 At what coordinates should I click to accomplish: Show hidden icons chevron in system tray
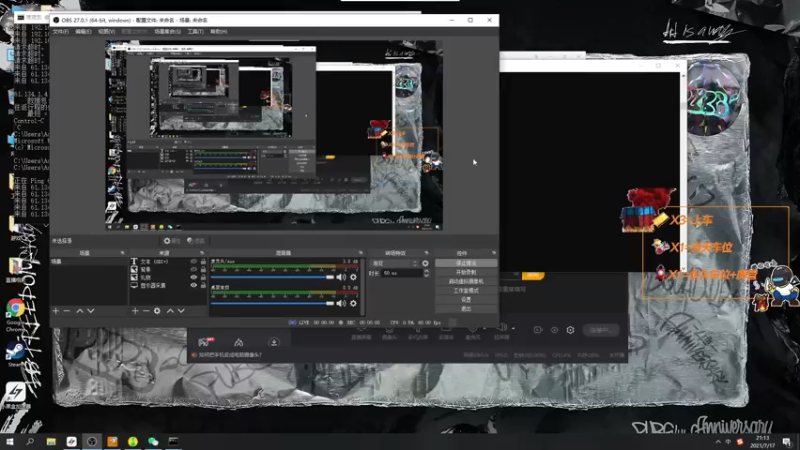[x=718, y=442]
